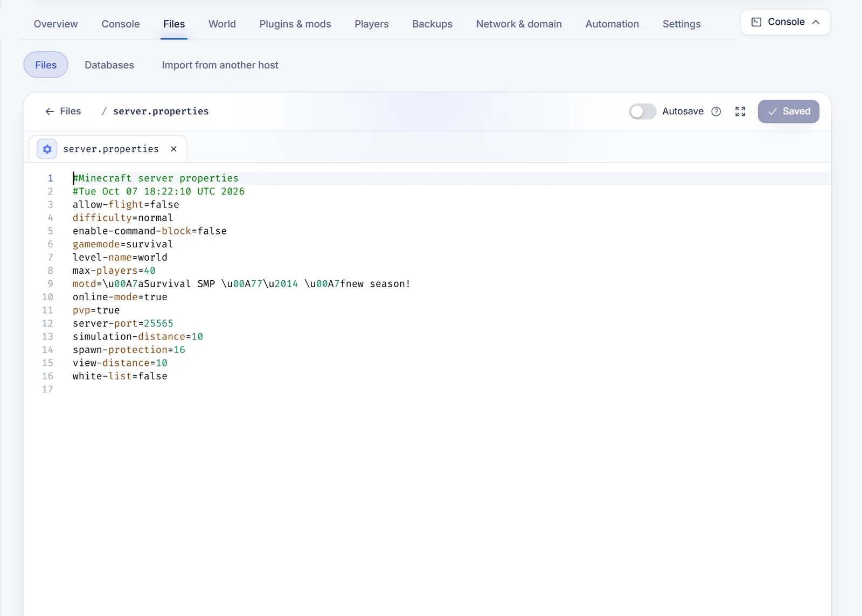The height and width of the screenshot is (616, 862).
Task: Select the Files pill sub-tab
Action: coord(46,65)
